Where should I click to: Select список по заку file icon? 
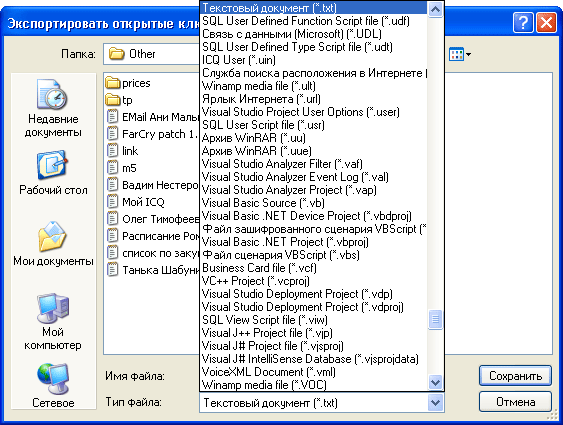[x=113, y=253]
